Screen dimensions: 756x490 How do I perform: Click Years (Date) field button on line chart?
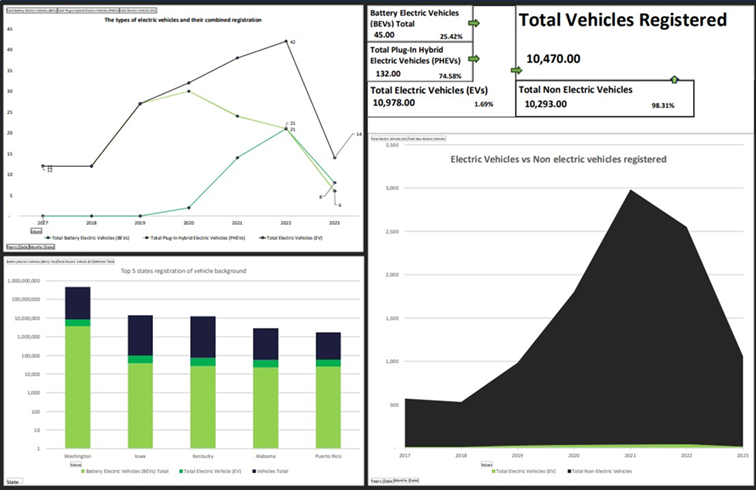pos(17,245)
